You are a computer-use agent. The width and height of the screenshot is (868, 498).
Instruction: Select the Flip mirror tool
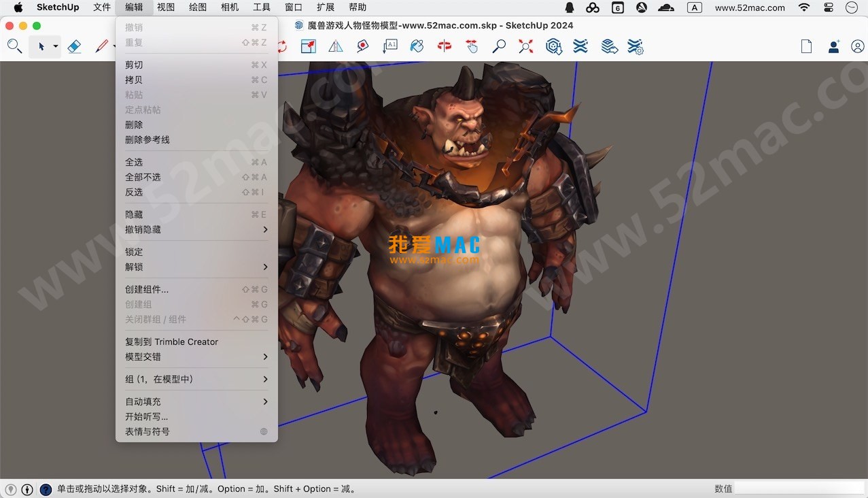coord(336,46)
